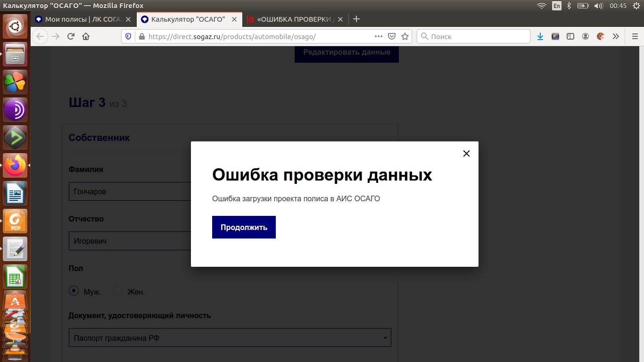644x362 pixels.
Task: Click the address bar URL
Action: tap(232, 36)
